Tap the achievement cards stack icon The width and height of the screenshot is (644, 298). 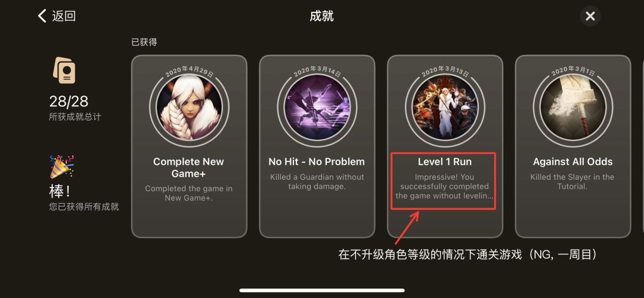coord(64,70)
